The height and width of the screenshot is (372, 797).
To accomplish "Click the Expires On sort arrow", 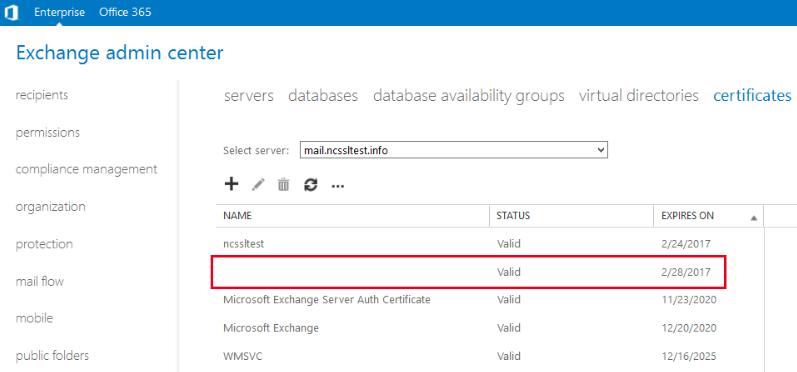I will point(753,218).
